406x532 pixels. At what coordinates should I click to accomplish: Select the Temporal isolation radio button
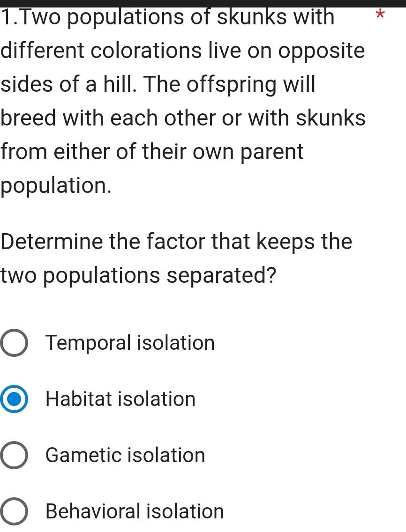(x=14, y=343)
